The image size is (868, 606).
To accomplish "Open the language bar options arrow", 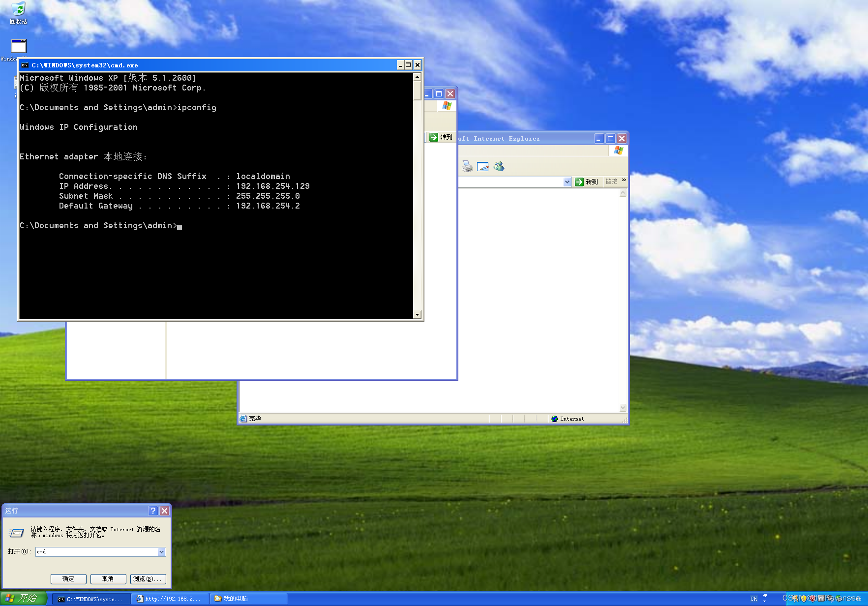I will pyautogui.click(x=765, y=601).
